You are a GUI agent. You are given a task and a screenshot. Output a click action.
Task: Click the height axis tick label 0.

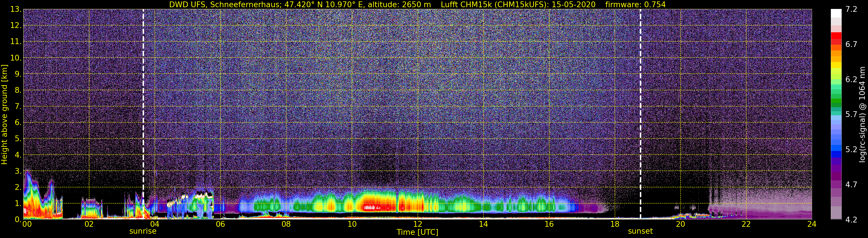[x=18, y=219]
